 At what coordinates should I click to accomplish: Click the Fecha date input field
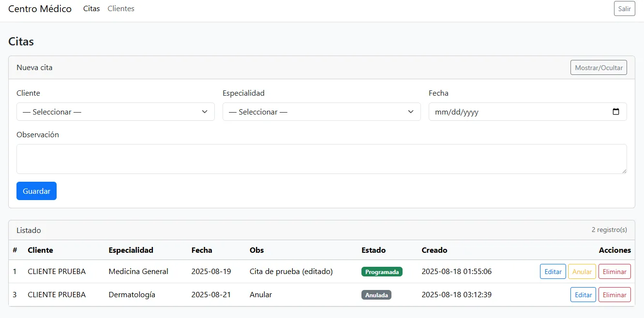518,112
